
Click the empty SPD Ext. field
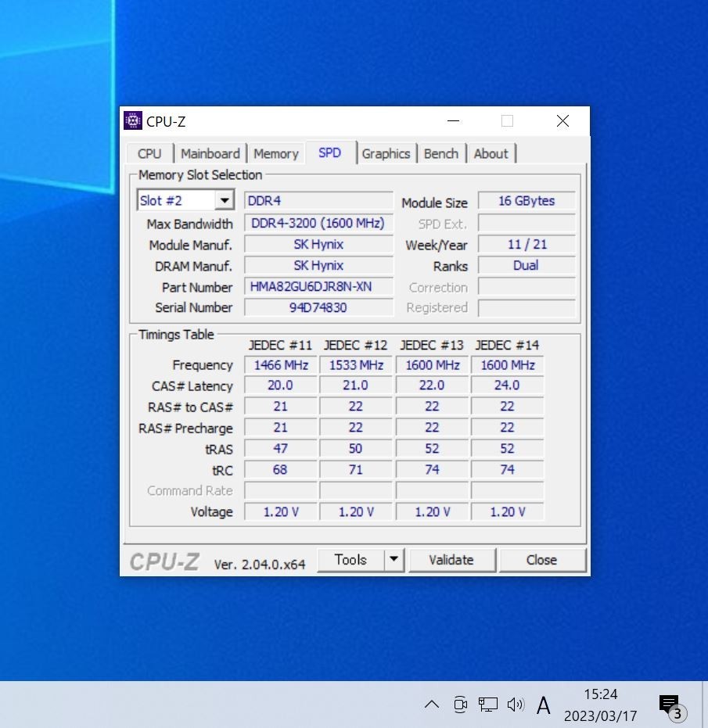tap(527, 223)
